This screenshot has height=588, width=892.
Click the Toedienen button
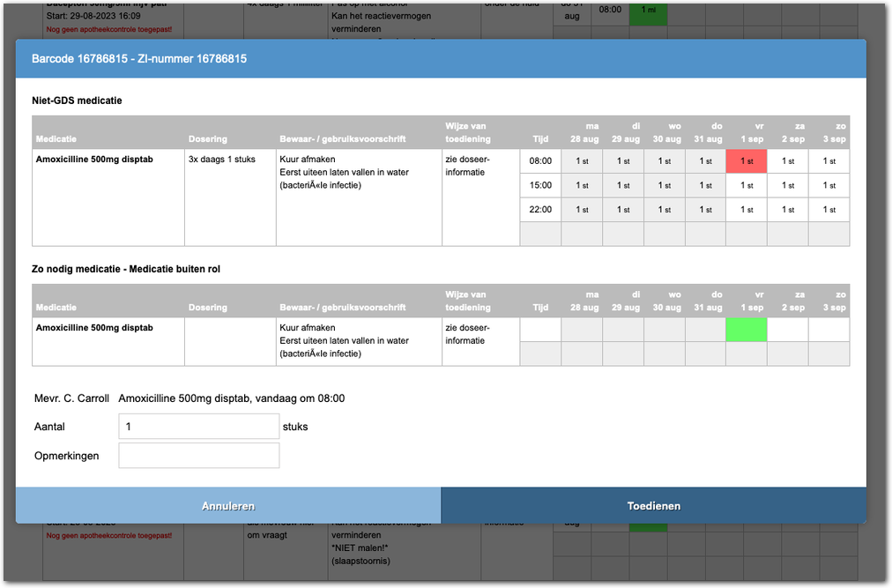click(x=653, y=506)
